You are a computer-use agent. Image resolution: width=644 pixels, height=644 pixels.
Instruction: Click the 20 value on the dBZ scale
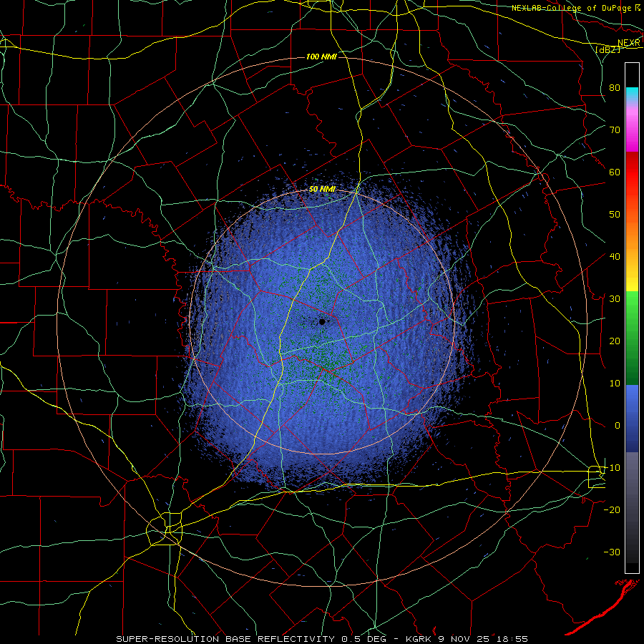point(615,341)
